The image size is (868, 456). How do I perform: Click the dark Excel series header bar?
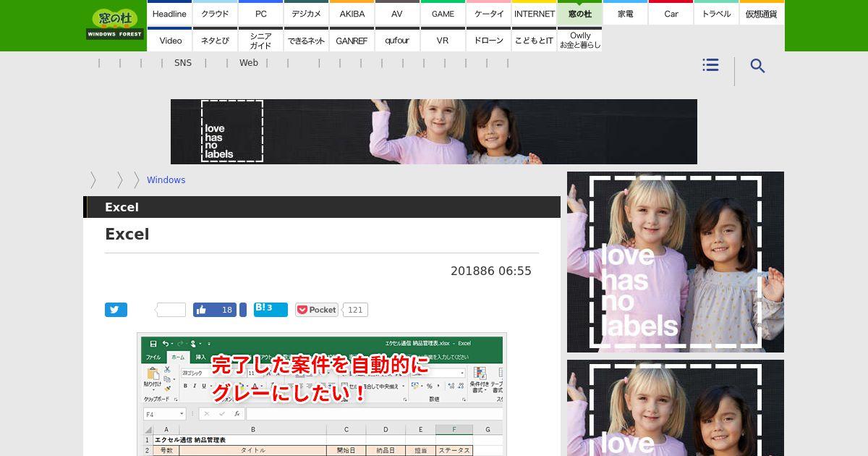(322, 207)
